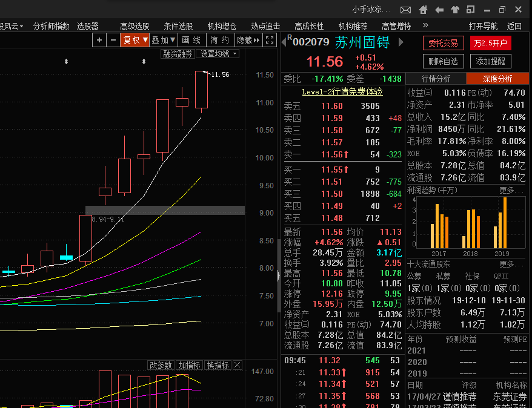Image resolution: width=532 pixels, height=408 pixels.
Task: Open 高管增持 menu item
Action: coord(396,26)
